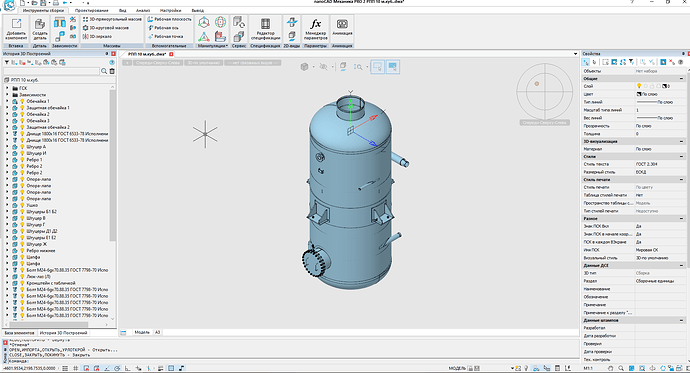Select the 3D circular array tool
The width and height of the screenshot is (690, 373).
(106, 28)
